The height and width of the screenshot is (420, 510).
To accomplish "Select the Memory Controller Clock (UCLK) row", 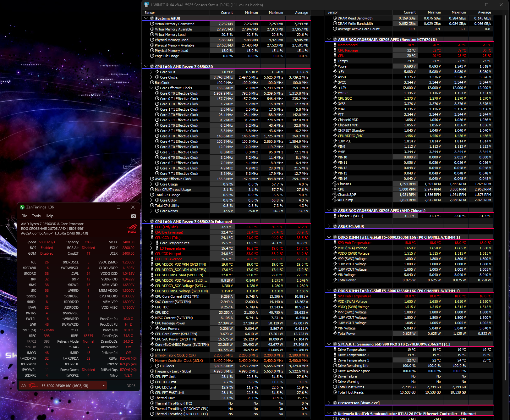I will 226,361.
